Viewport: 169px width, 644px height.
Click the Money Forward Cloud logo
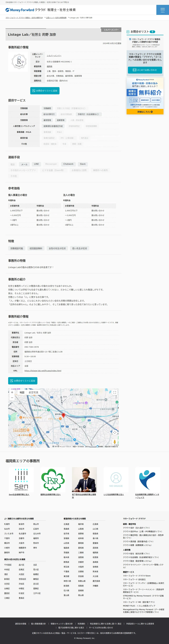[40, 10]
